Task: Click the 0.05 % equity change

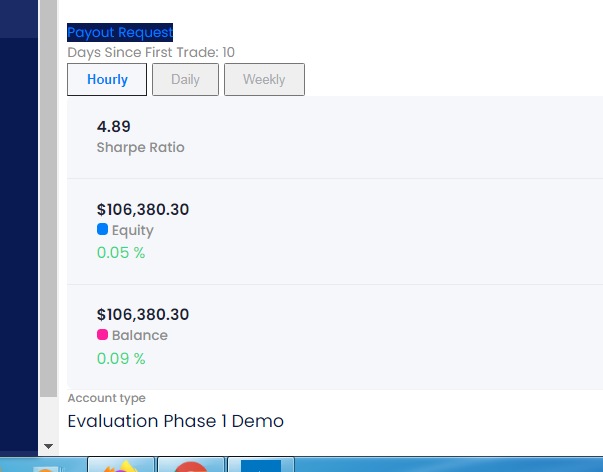Action: coord(121,253)
